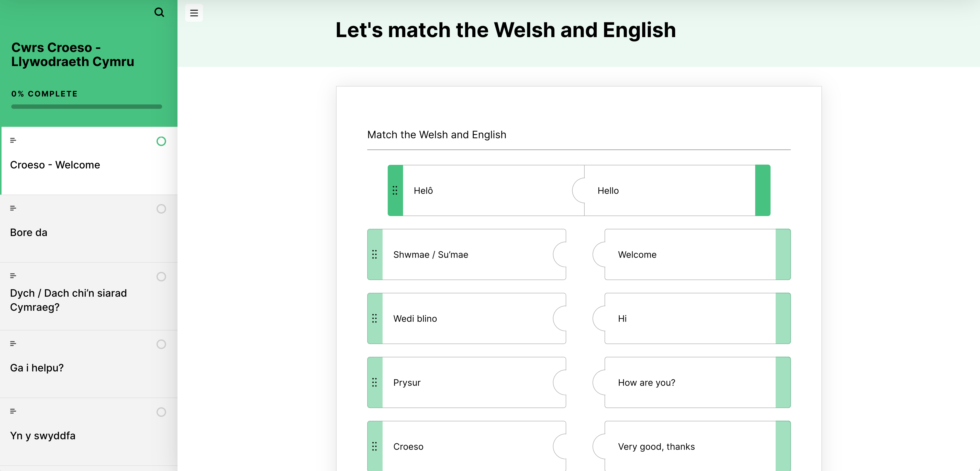
Task: Open the Croeso - Welcome lesson
Action: coord(55,165)
